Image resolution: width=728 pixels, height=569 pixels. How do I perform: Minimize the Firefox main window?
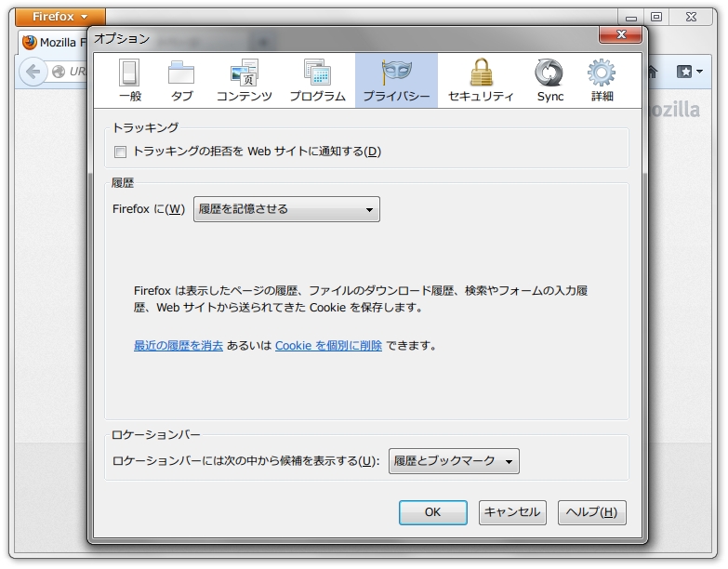click(631, 17)
